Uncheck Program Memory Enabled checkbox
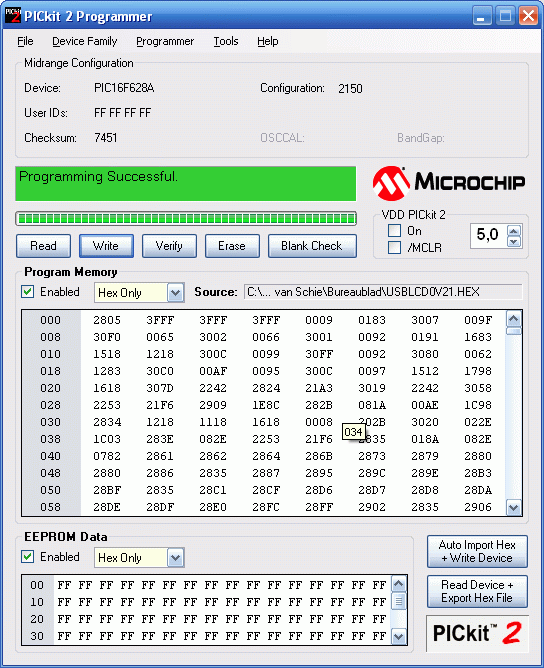This screenshot has width=544, height=668. tap(28, 292)
